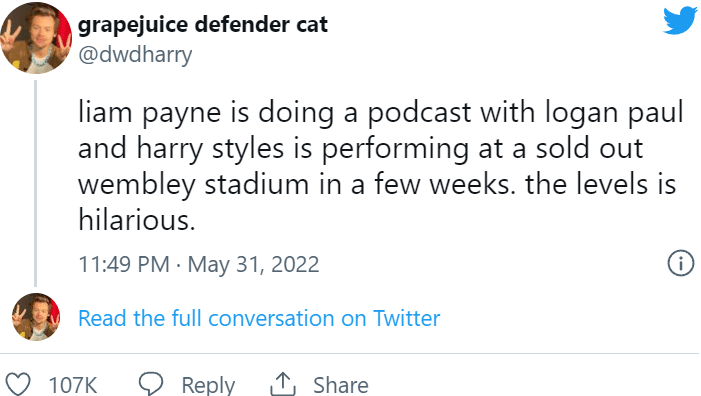Click the reply speech bubble icon
This screenshot has width=701, height=396.
point(151,384)
